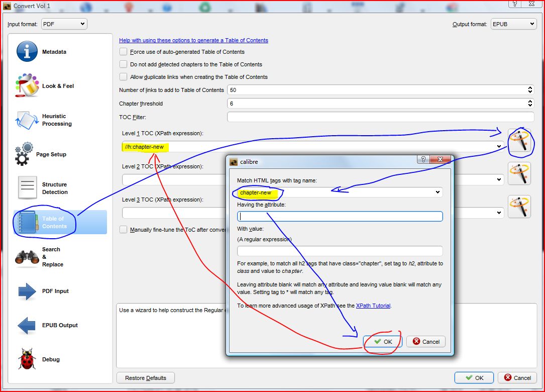Adjust Number of links stepper arrows
This screenshot has height=392, width=545.
(x=530, y=90)
